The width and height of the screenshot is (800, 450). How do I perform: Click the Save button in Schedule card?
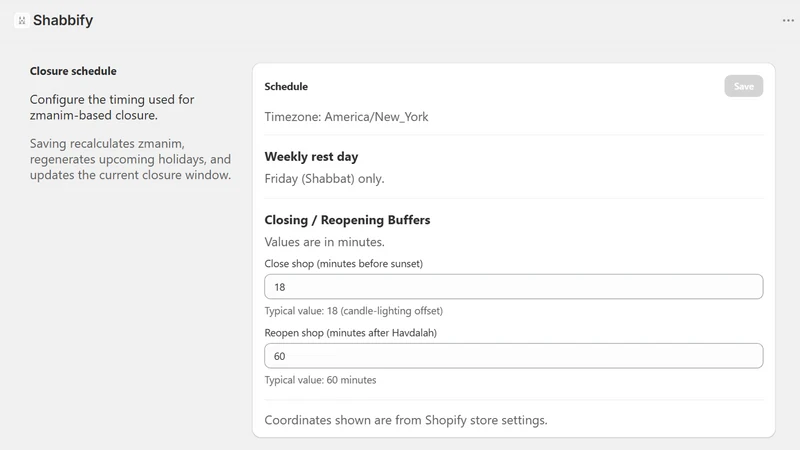click(x=743, y=86)
